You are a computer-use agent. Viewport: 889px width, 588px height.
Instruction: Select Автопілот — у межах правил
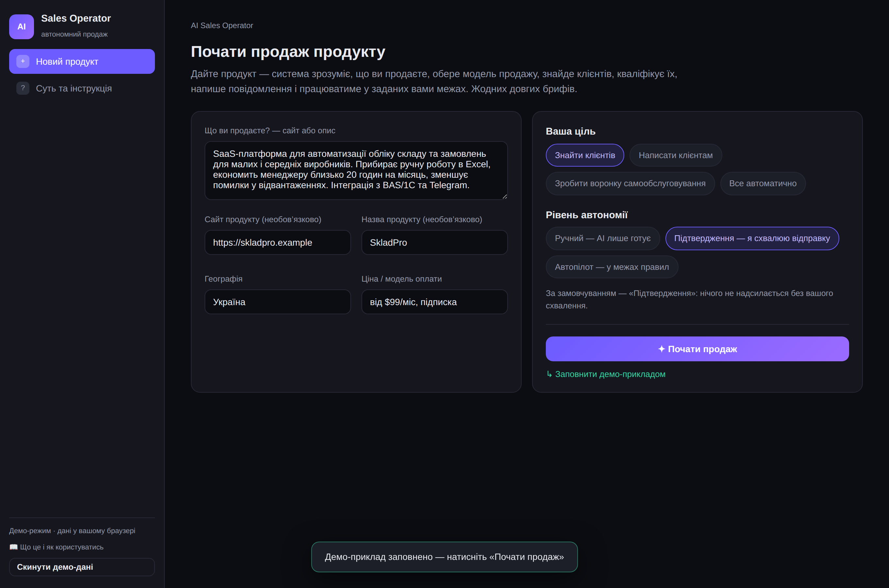pyautogui.click(x=612, y=267)
